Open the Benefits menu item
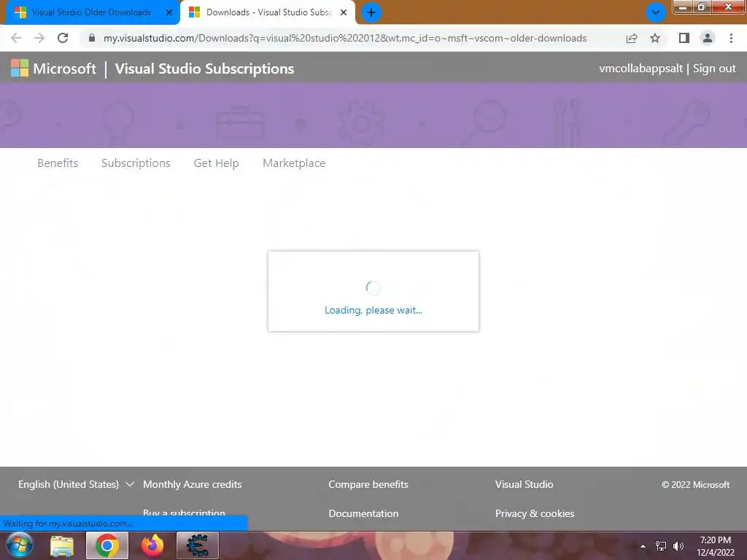 [58, 163]
